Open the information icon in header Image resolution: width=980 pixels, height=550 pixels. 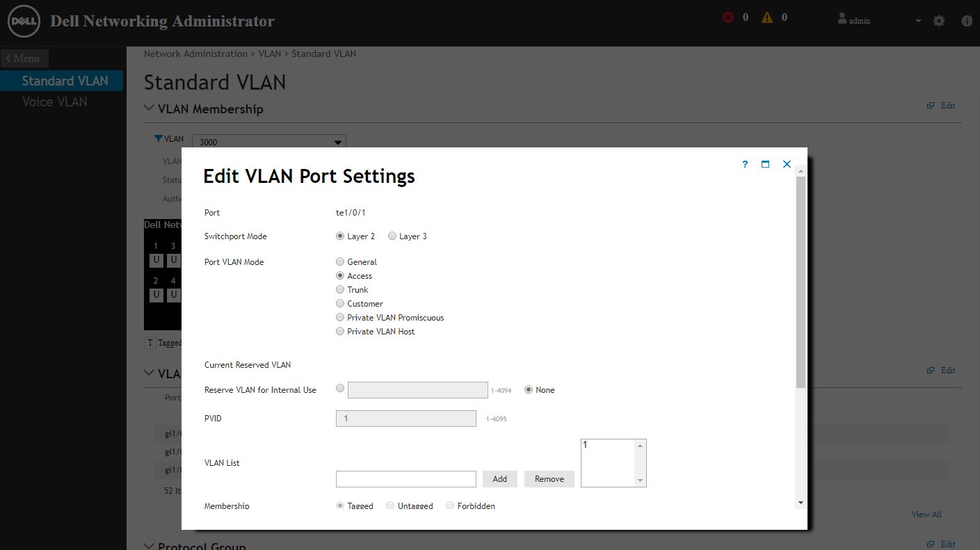click(x=967, y=21)
